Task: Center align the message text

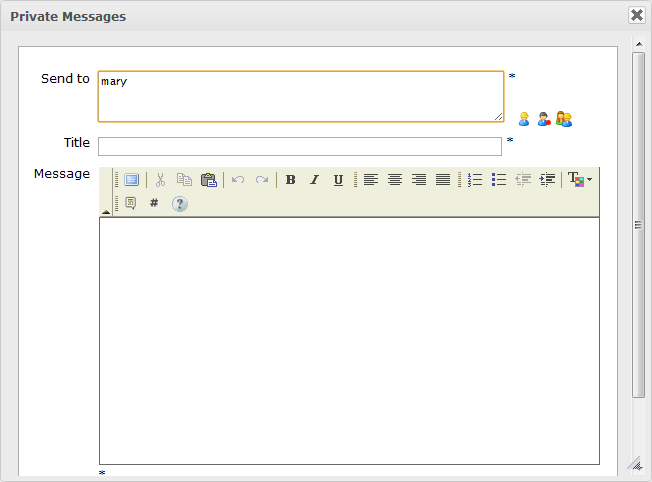Action: pos(395,180)
